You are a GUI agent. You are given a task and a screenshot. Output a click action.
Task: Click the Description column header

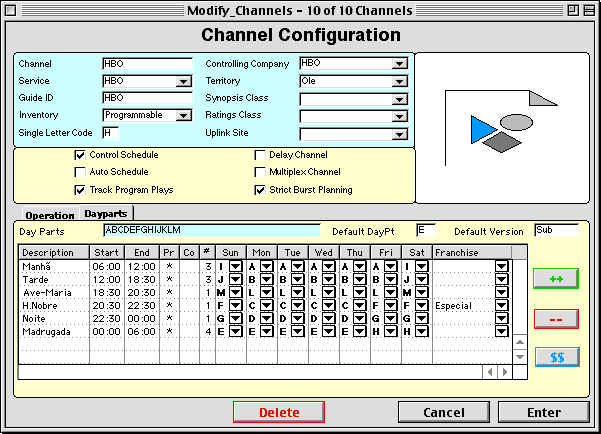click(54, 253)
